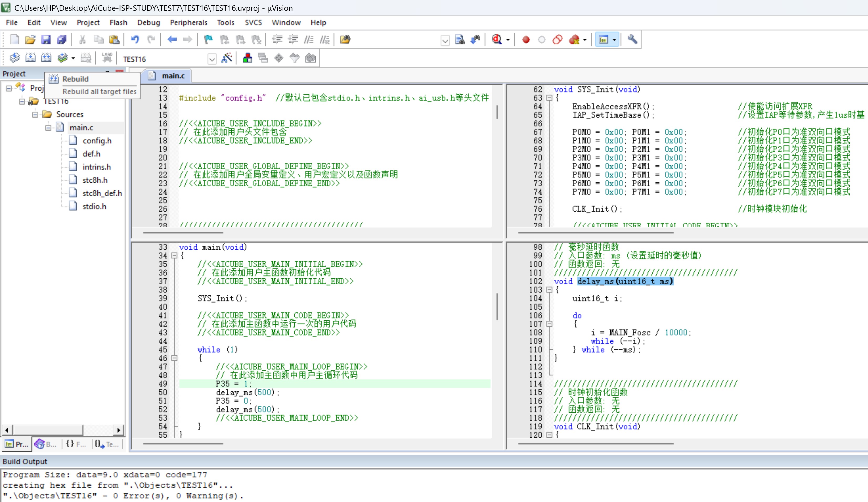
Task: Navigate backwards with the blue left arrow
Action: [172, 40]
